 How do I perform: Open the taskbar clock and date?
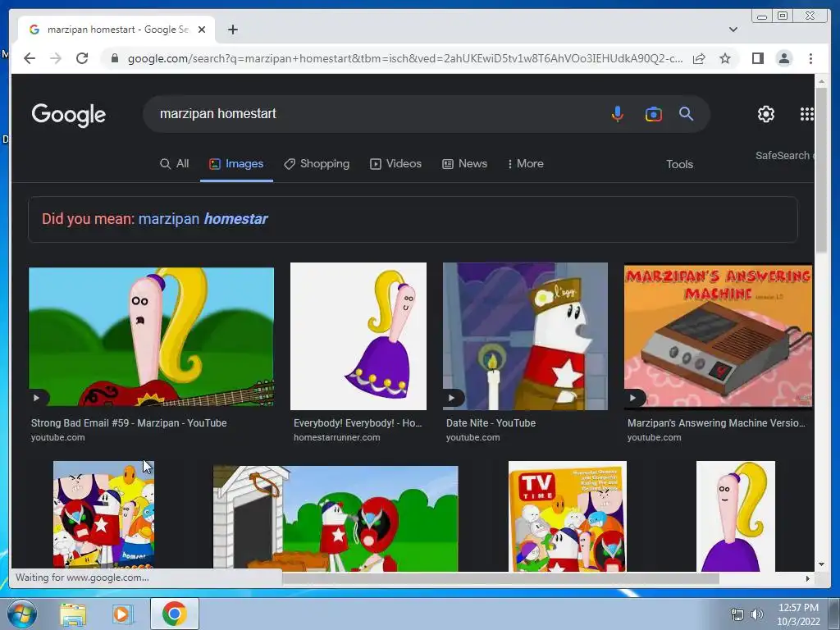[x=798, y=614]
